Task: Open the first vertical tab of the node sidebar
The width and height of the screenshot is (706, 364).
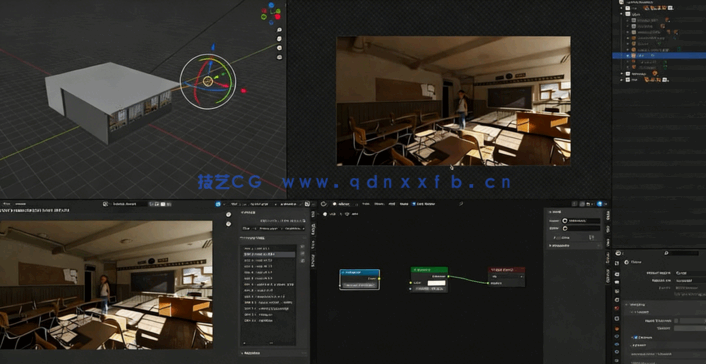Action: pos(608,215)
